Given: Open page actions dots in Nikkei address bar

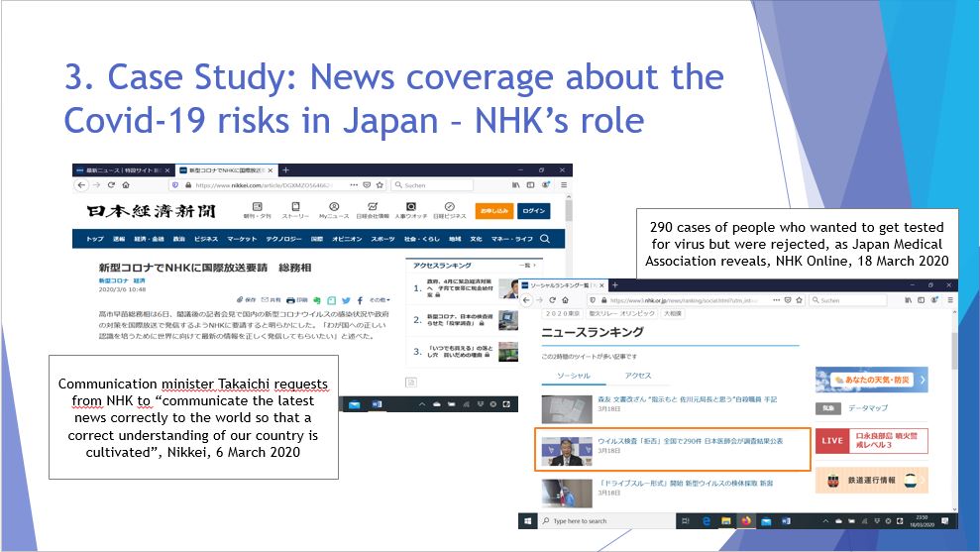Looking at the screenshot, I should click(x=354, y=185).
